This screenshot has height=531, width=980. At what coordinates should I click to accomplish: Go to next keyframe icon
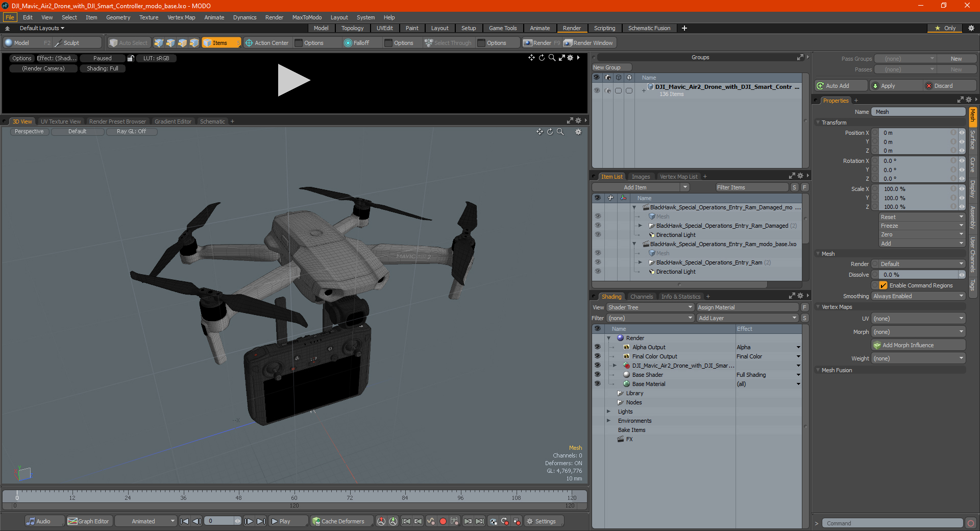(x=468, y=521)
